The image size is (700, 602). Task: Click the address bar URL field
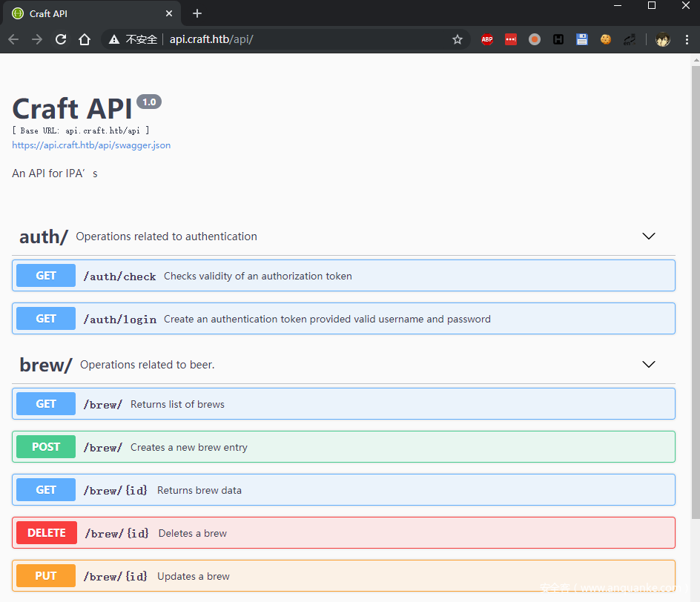pos(297,39)
